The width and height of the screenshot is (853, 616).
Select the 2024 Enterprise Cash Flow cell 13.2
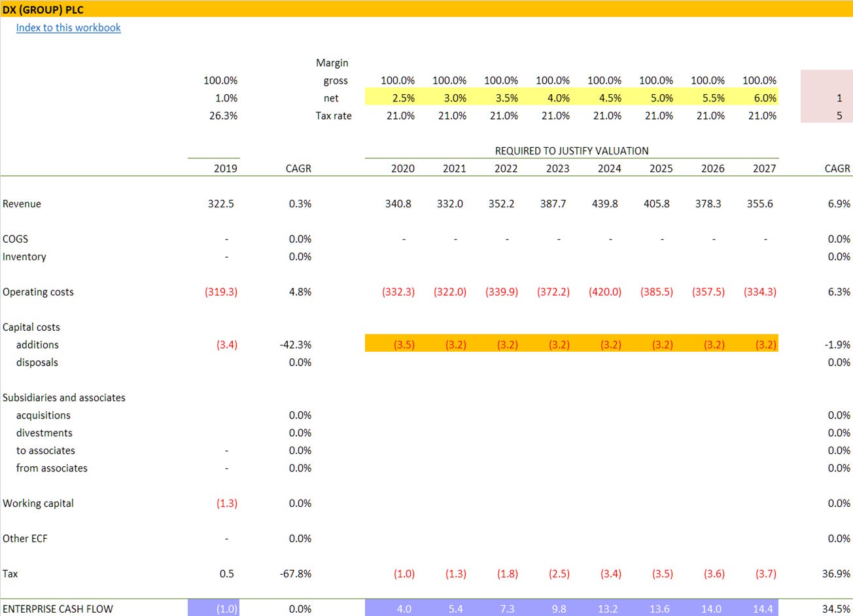pyautogui.click(x=608, y=609)
